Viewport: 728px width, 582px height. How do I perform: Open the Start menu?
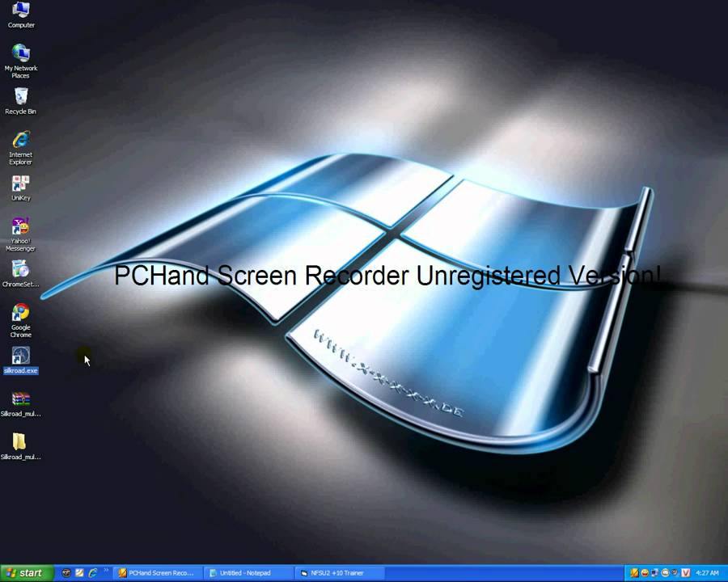pyautogui.click(x=27, y=573)
